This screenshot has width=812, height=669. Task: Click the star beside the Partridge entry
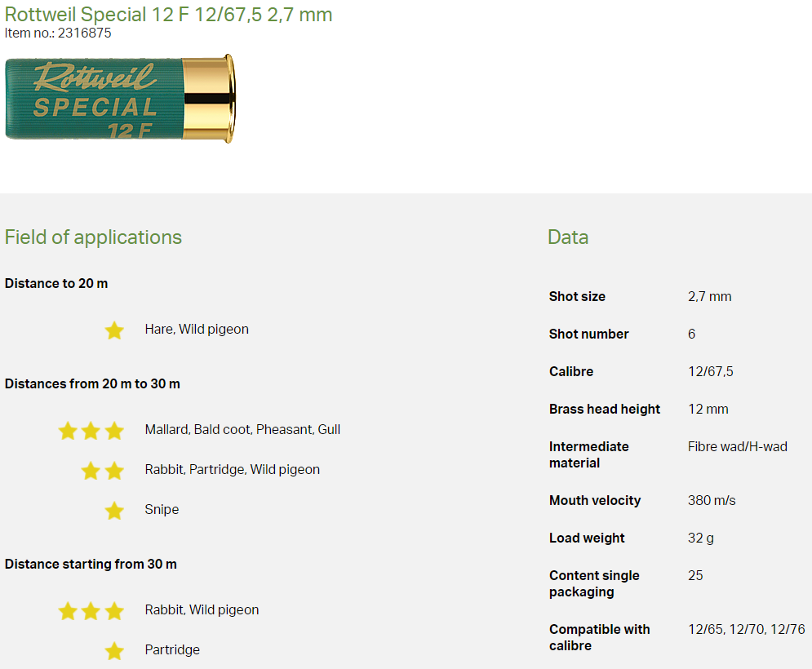tap(114, 651)
